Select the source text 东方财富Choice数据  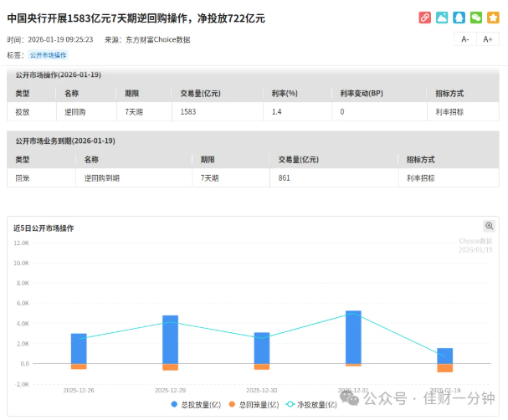[x=158, y=39]
